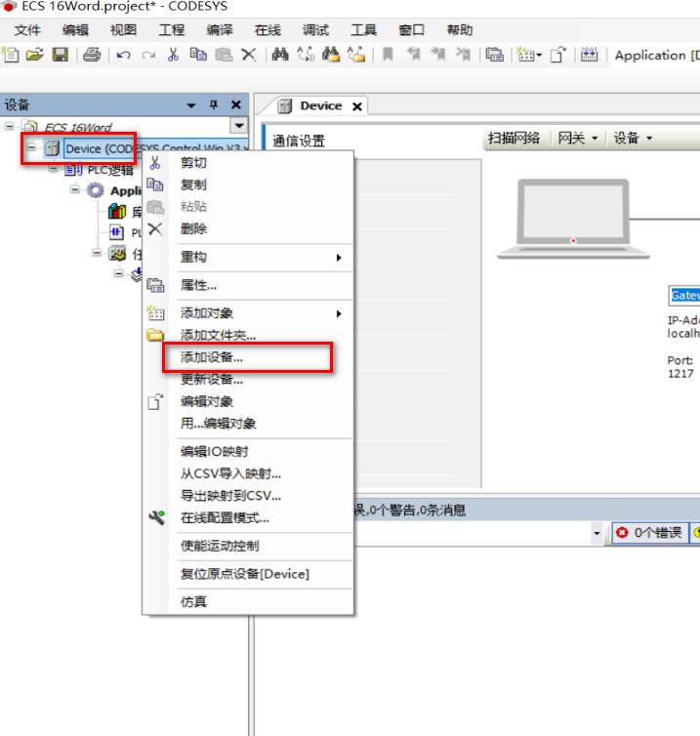700x736 pixels.
Task: Click the toolbar Delete X icon
Action: click(248, 55)
